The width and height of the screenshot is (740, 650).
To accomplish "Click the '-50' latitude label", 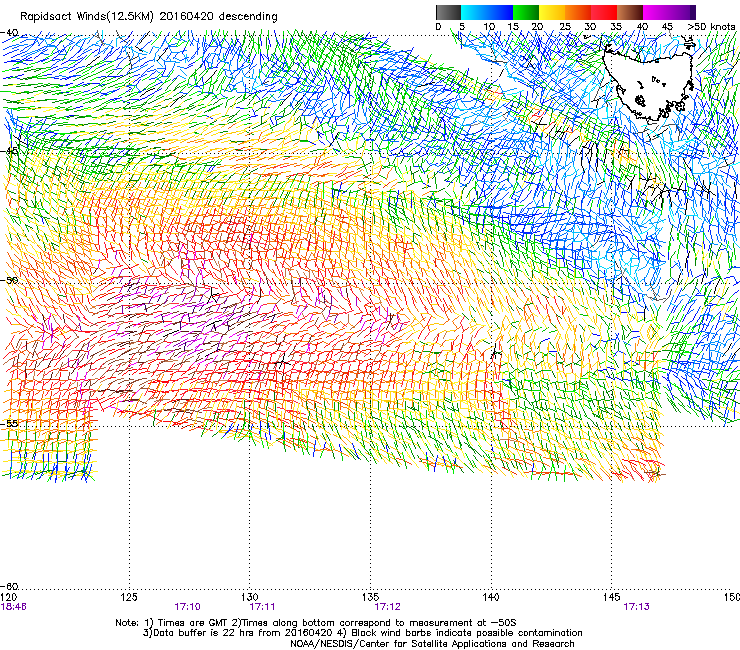I will pos(9,280).
